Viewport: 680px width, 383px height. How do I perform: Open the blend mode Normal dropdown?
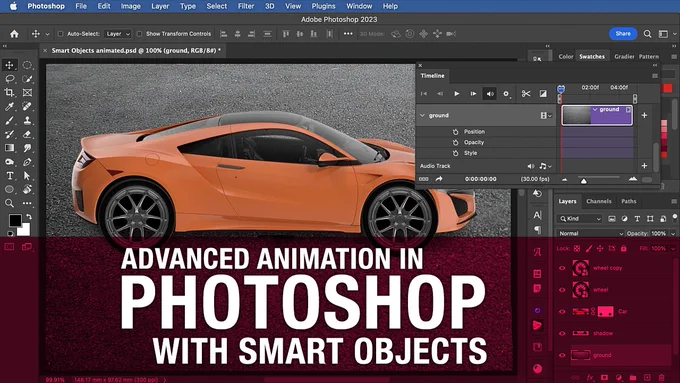point(590,233)
